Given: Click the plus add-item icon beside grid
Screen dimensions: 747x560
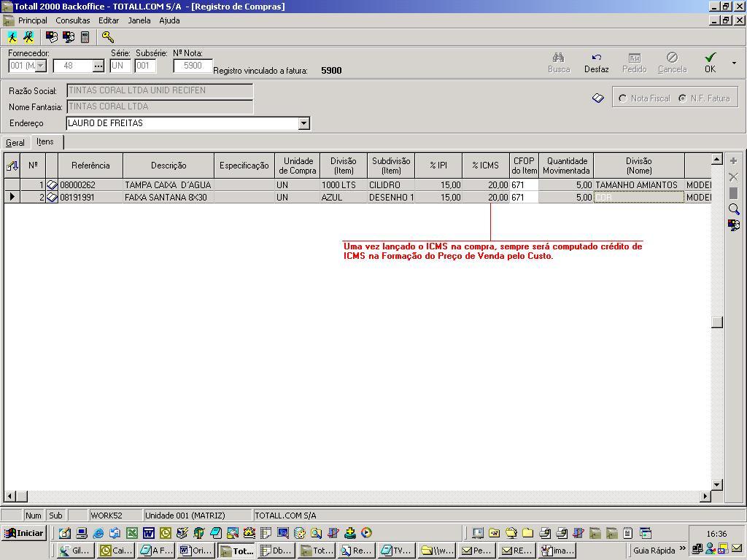Looking at the screenshot, I should point(734,160).
